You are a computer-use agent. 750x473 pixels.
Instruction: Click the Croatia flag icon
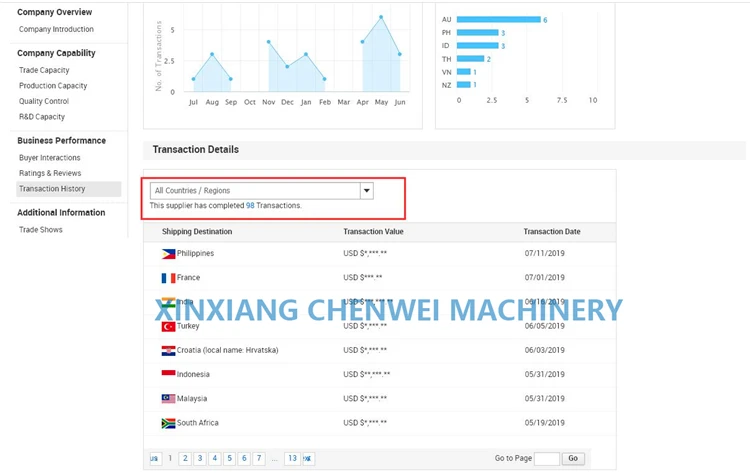[x=168, y=351]
